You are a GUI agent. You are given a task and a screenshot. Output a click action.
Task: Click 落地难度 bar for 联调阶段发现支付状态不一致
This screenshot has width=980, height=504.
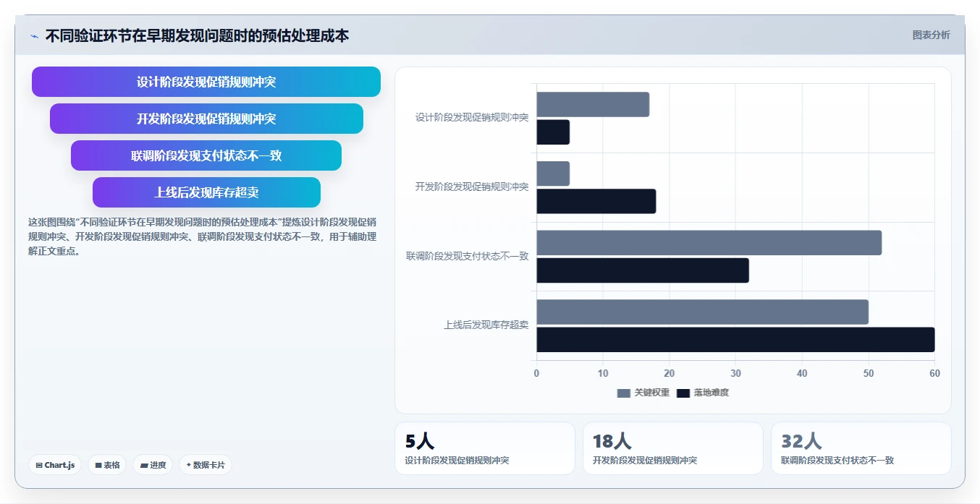[x=643, y=270]
